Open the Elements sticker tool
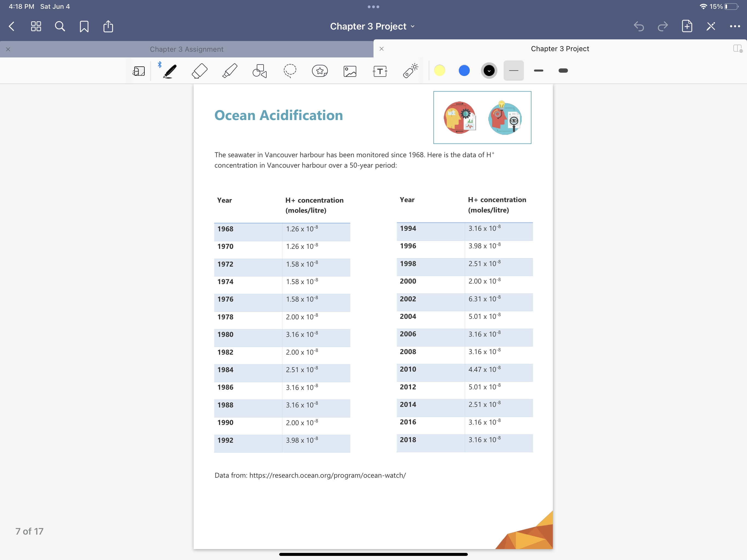 (320, 71)
